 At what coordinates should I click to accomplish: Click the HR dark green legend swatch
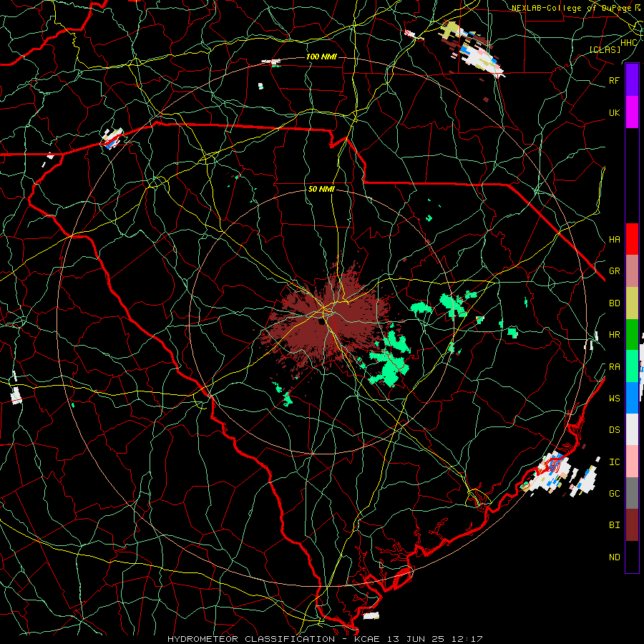pos(632,335)
